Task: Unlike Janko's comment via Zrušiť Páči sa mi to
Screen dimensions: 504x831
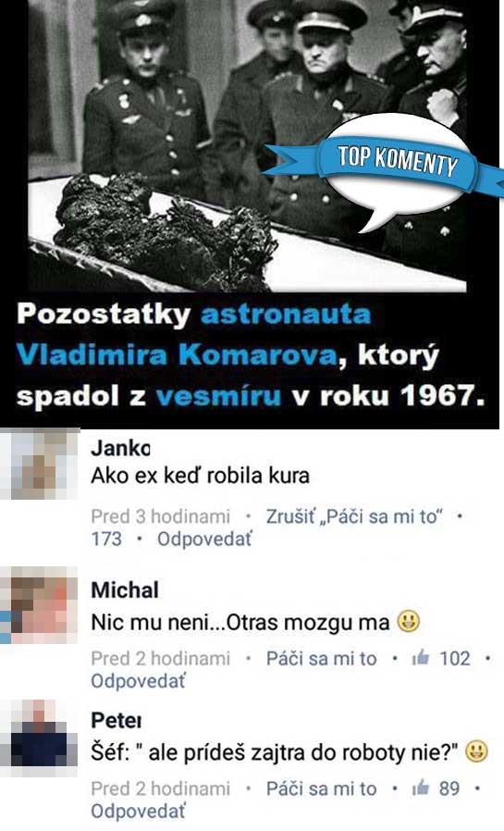Action: pos(354,516)
